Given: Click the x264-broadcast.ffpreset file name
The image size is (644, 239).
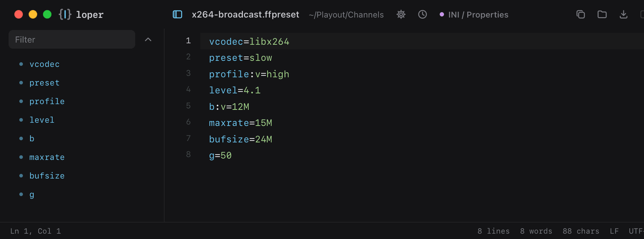Looking at the screenshot, I should pyautogui.click(x=245, y=15).
